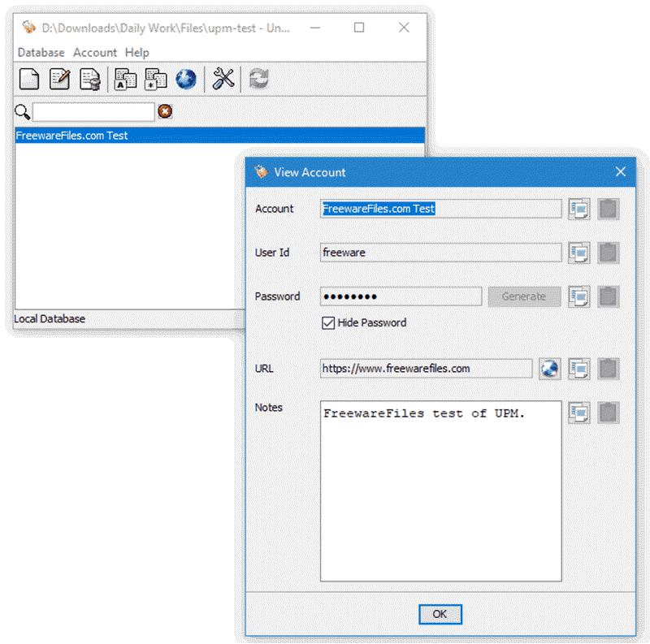
Task: Copy the Notes field content
Action: [579, 413]
